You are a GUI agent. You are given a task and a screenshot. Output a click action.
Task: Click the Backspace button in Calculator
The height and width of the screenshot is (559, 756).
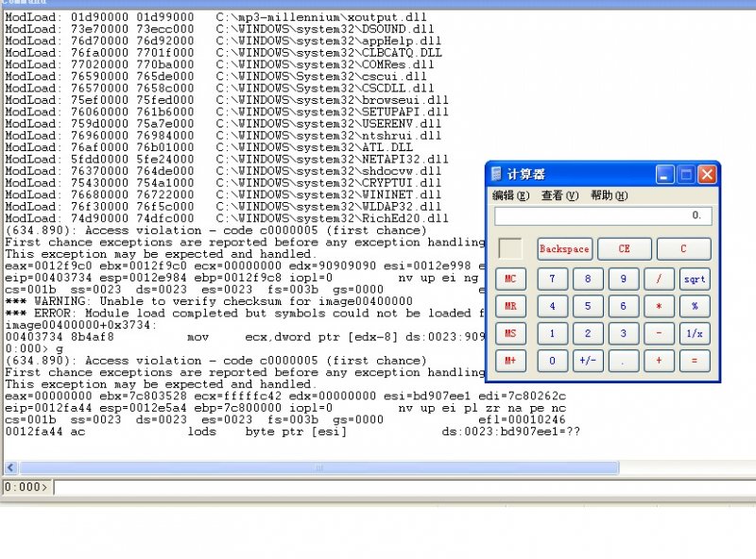coord(564,248)
